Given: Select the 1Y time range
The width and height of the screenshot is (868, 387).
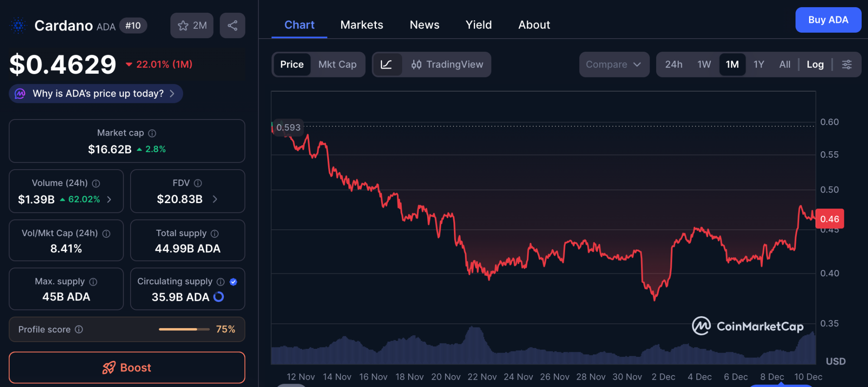Looking at the screenshot, I should (759, 64).
